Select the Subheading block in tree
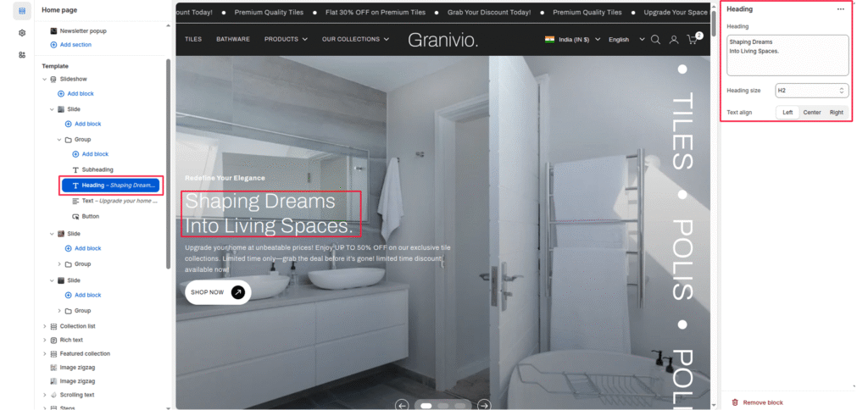 tap(97, 169)
